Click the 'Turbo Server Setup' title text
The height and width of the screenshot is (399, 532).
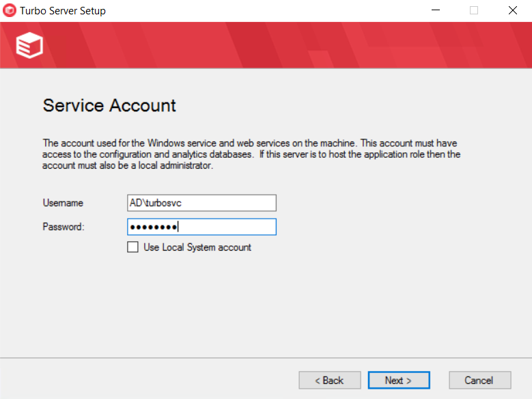(63, 11)
